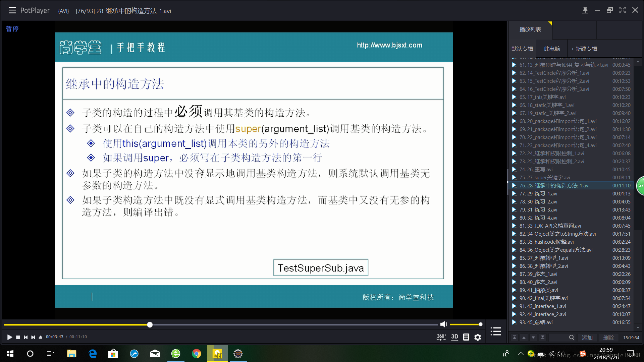Select playlist item 81. 33_JDK_API文档查询.avi

[x=572, y=226]
